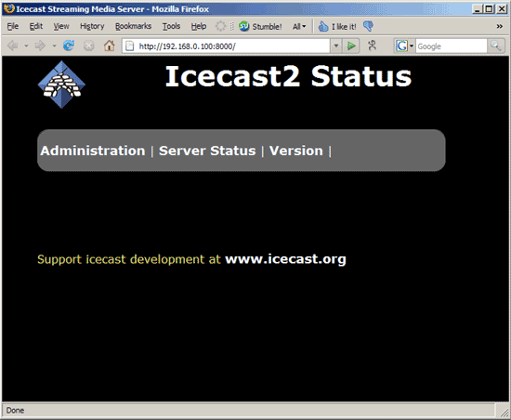Click the Back navigation arrow
Image resolution: width=511 pixels, height=420 pixels.
(x=13, y=46)
